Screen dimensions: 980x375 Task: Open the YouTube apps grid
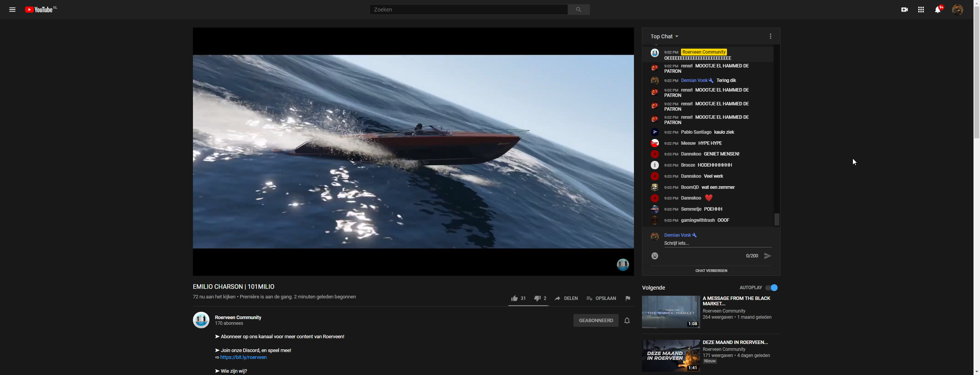click(x=921, y=10)
